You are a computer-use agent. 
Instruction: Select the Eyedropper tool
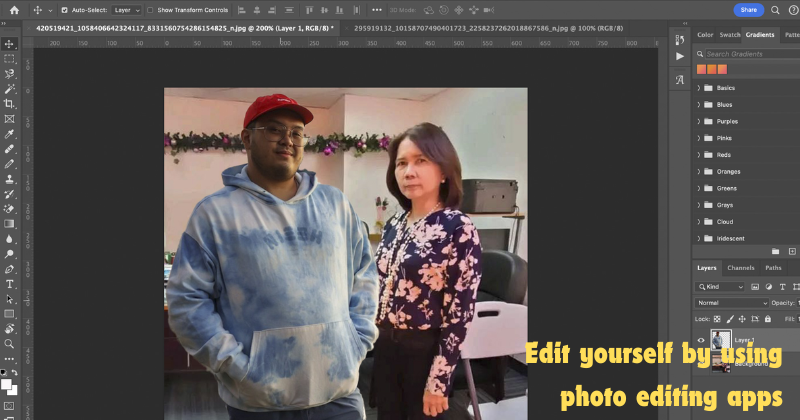(9, 134)
